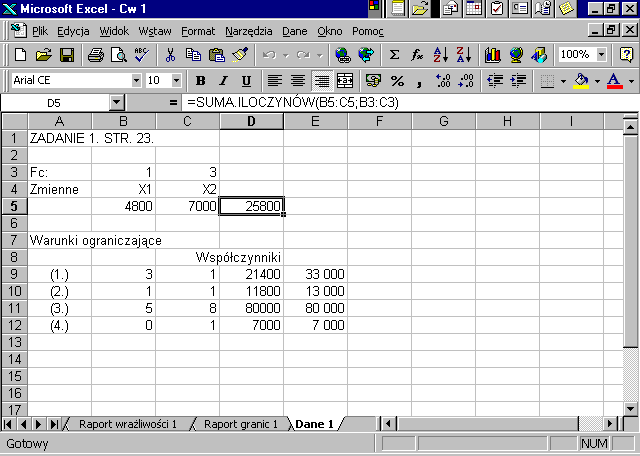
Task: Apply Percent Style formatting
Action: (397, 80)
